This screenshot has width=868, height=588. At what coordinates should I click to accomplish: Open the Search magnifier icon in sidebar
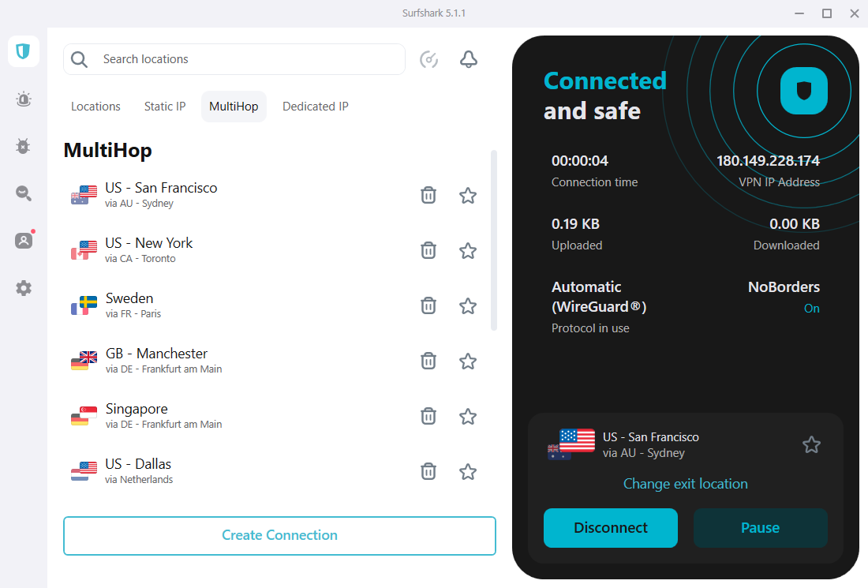[x=23, y=193]
